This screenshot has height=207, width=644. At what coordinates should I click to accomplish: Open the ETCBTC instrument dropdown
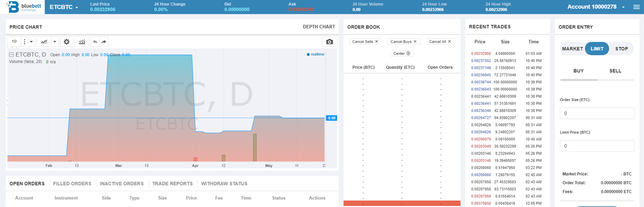pos(64,7)
